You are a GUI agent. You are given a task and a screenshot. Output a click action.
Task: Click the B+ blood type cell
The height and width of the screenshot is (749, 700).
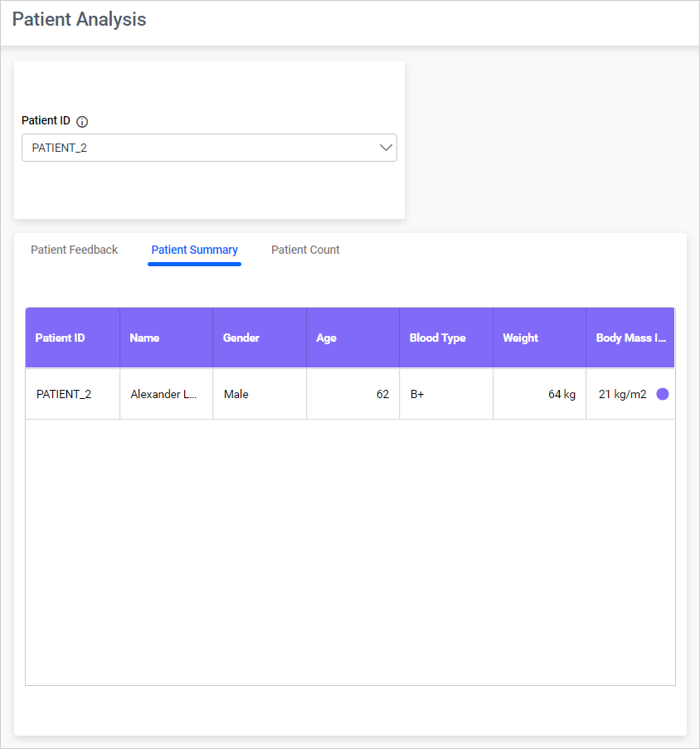[x=416, y=394]
